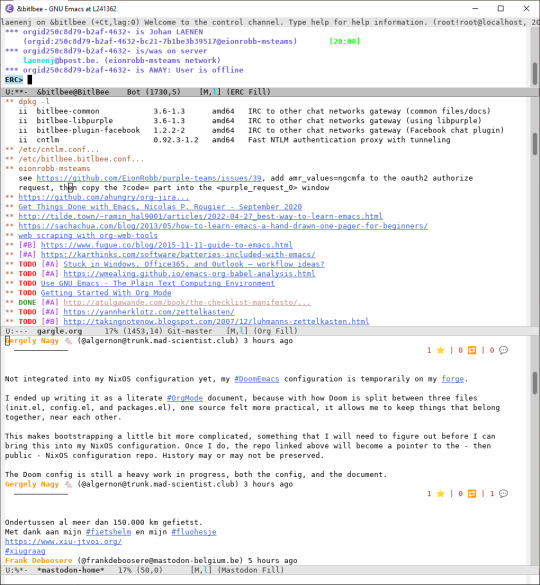Click the gargle.org buffer name in mode line
Image resolution: width=540 pixels, height=585 pixels.
pyautogui.click(x=59, y=331)
